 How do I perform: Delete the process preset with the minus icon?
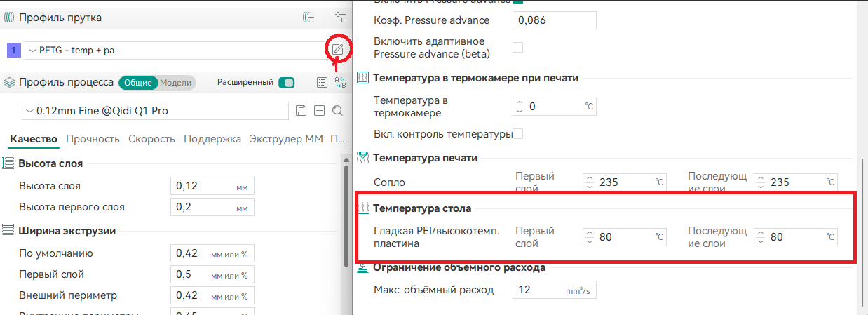[319, 111]
